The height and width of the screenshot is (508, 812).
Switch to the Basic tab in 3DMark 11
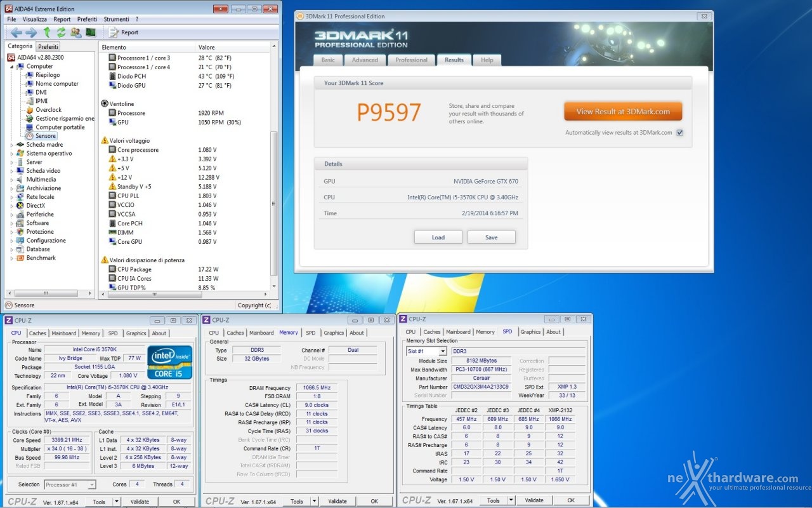(328, 60)
